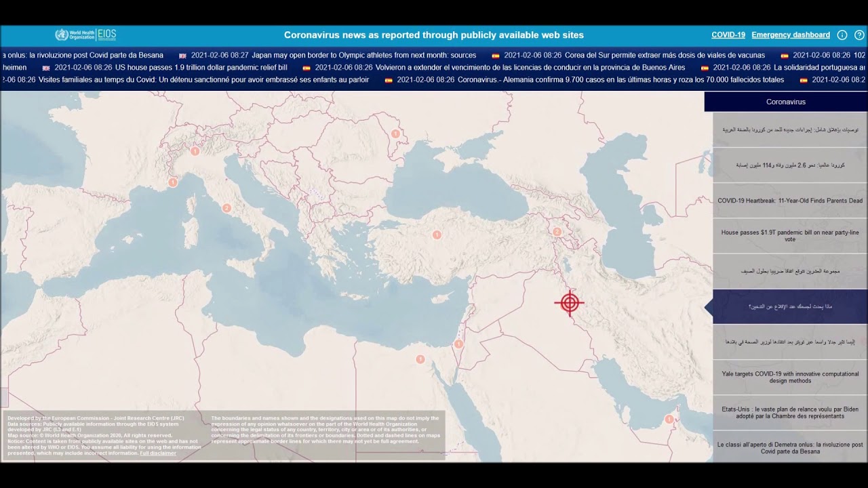The width and height of the screenshot is (868, 488).
Task: Click the Spanish flag beside Alemania confirma headline
Action: [x=389, y=80]
